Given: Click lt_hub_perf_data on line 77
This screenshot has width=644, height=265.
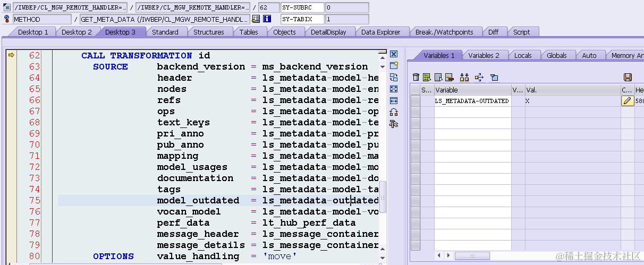Looking at the screenshot, I should pyautogui.click(x=309, y=223).
